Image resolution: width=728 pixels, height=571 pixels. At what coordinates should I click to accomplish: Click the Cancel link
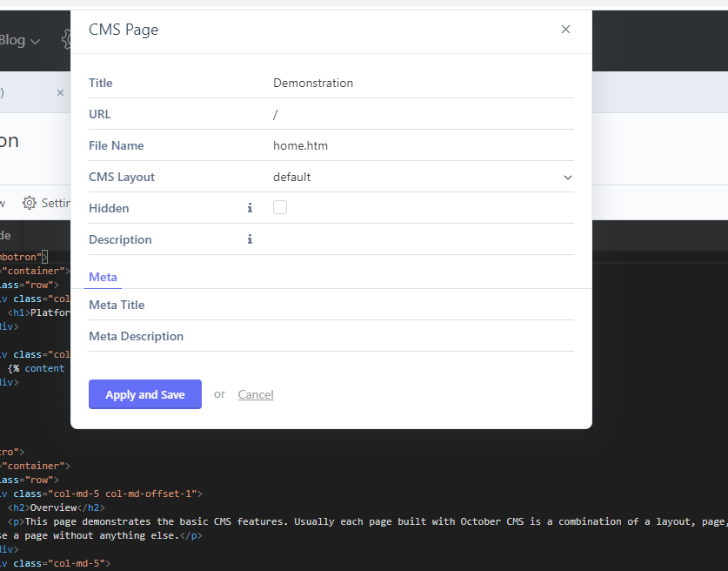pyautogui.click(x=256, y=394)
